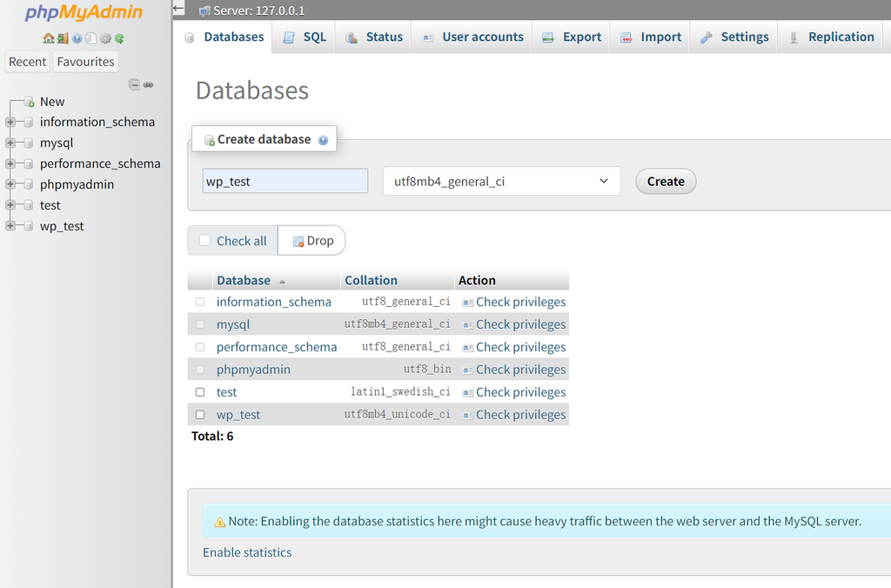891x588 pixels.
Task: Click the Create database help question icon
Action: [323, 140]
